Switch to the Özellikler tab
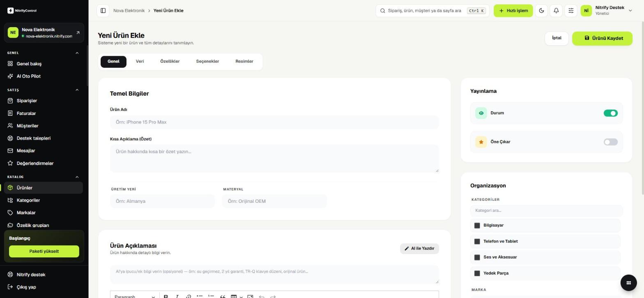This screenshot has width=644, height=298. [170, 62]
